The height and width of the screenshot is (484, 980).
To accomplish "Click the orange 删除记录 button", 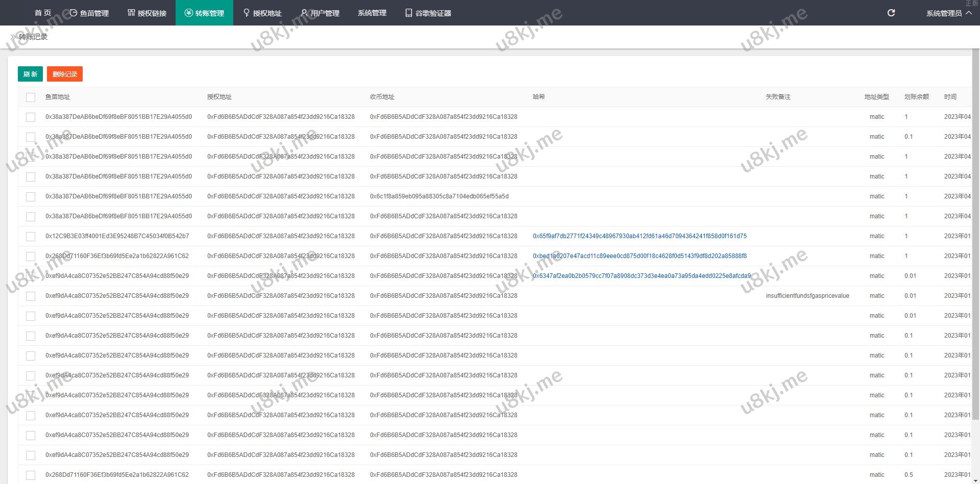I will pos(65,74).
